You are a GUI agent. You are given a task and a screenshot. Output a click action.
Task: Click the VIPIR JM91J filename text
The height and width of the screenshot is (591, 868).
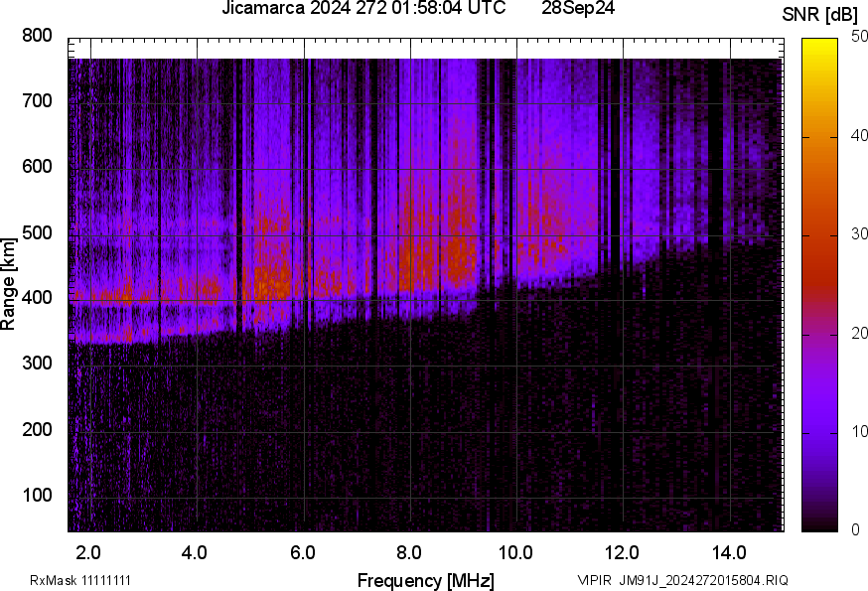[682, 580]
